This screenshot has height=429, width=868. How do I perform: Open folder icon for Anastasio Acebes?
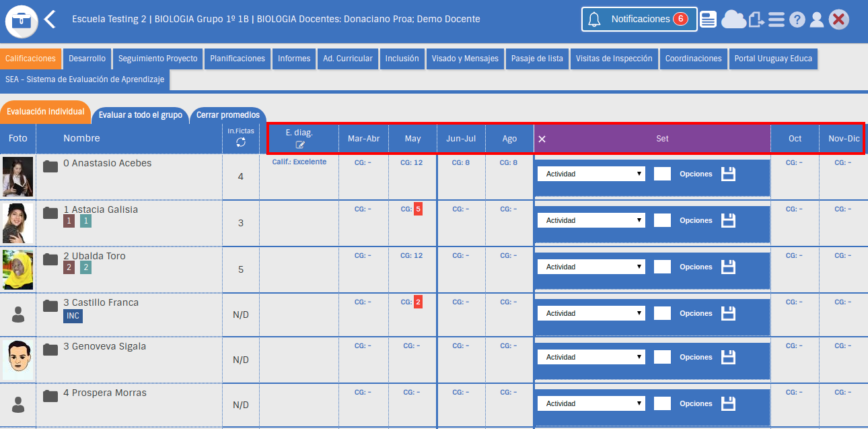click(50, 166)
